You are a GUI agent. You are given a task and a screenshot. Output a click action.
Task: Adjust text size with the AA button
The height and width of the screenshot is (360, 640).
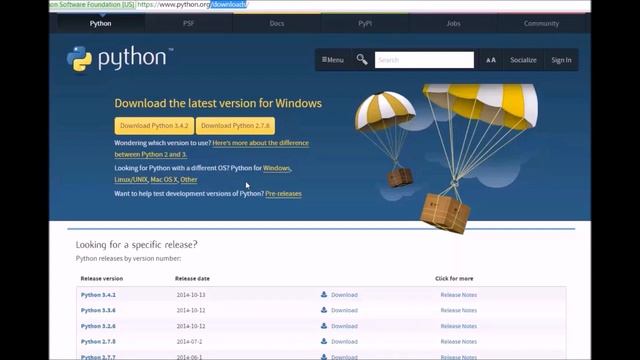[x=491, y=60]
